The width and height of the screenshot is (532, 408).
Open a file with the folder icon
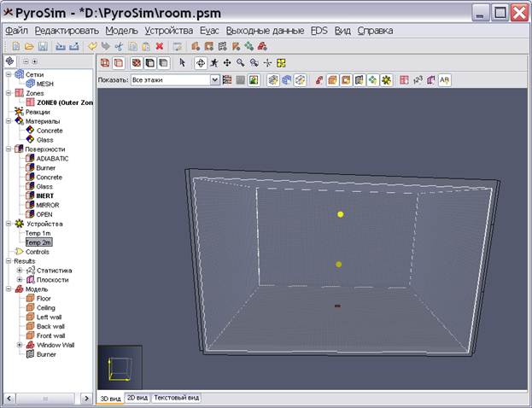(x=29, y=46)
